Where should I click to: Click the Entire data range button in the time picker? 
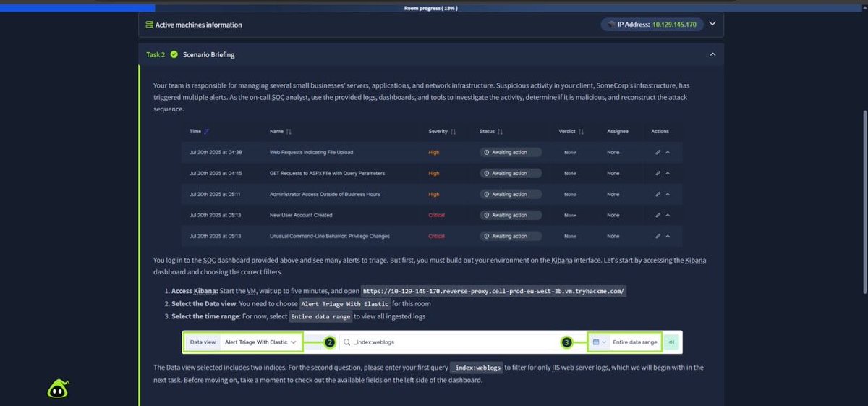[x=635, y=342]
